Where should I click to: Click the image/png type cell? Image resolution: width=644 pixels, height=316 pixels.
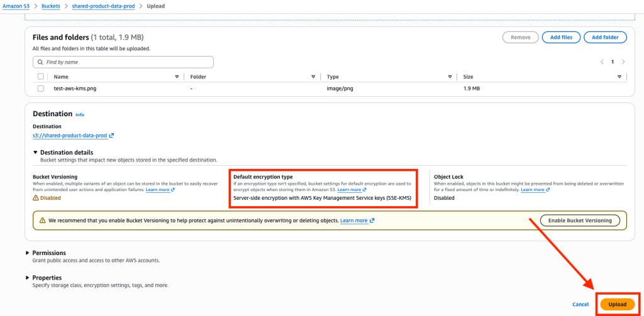coord(340,88)
